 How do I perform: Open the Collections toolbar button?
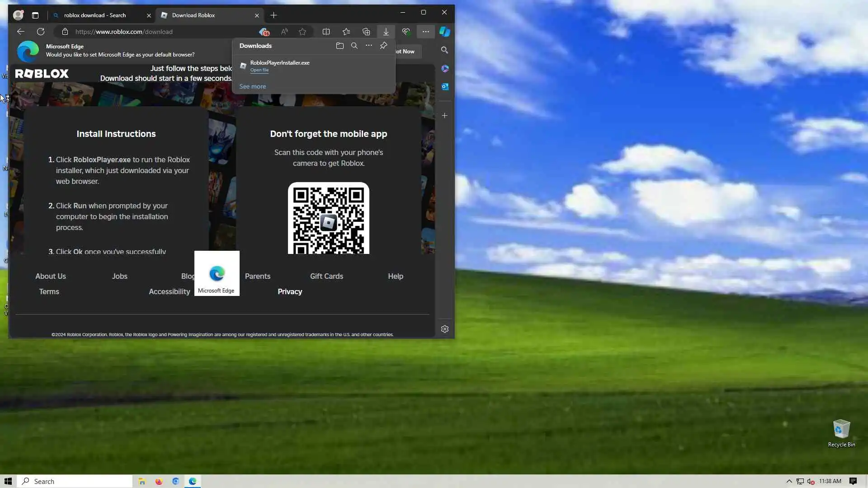[366, 32]
